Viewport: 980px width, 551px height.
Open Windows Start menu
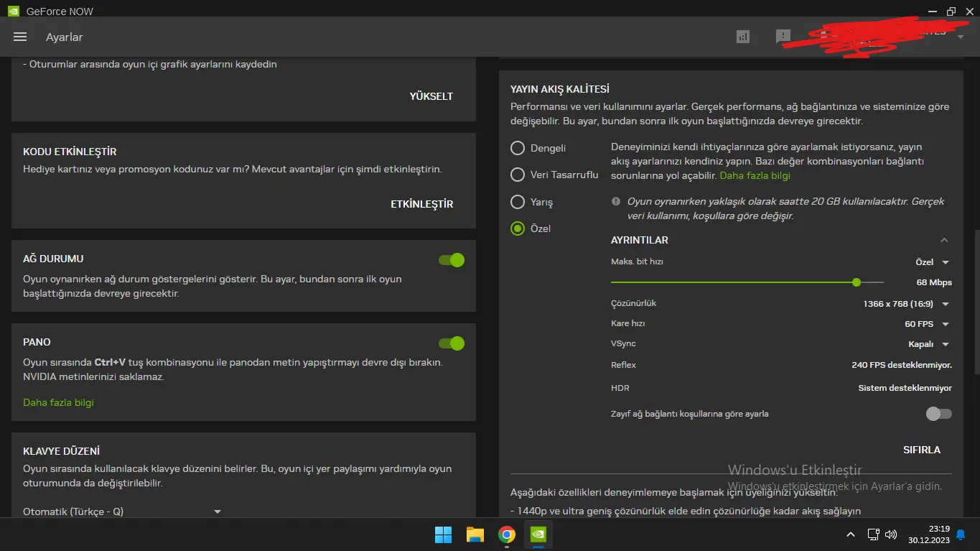tap(443, 534)
